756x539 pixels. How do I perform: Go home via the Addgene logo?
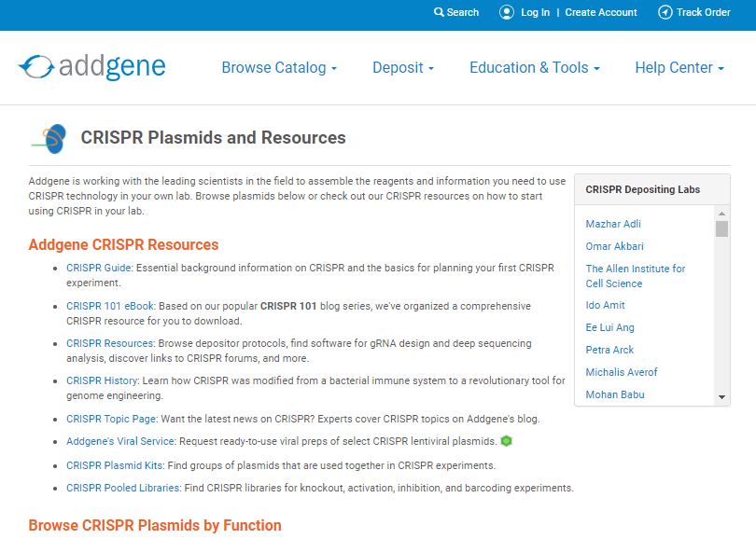pyautogui.click(x=92, y=67)
